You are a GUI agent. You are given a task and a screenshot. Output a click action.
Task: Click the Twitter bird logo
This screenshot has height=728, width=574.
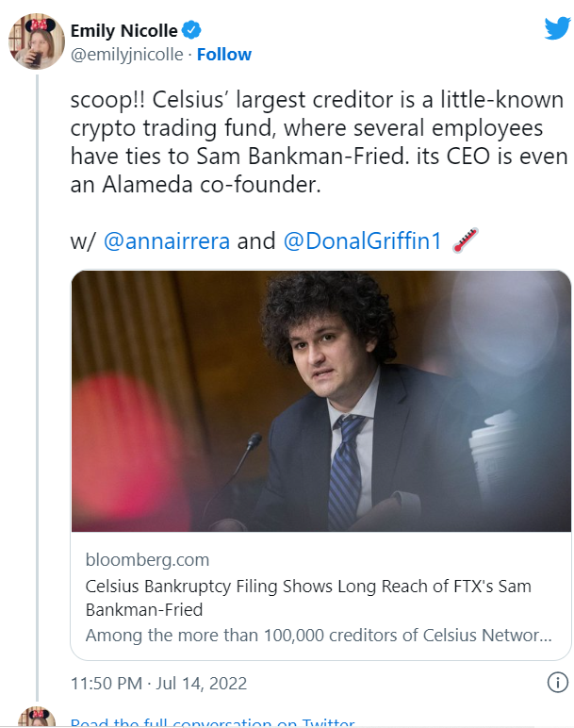[557, 28]
